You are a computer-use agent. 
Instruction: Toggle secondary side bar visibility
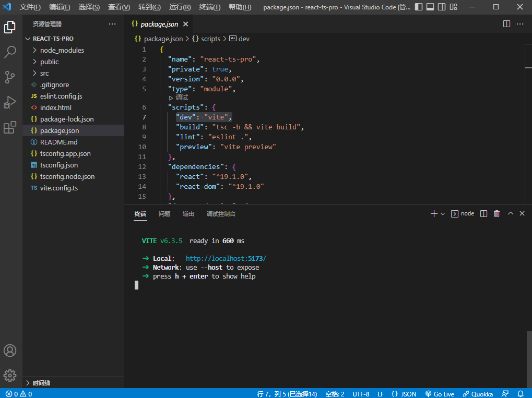click(442, 7)
